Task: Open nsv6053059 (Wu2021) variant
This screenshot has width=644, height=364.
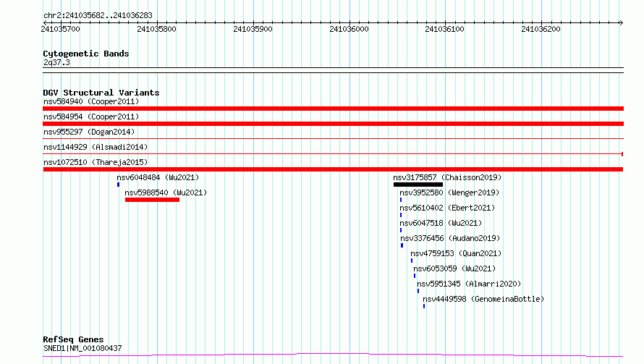Action: point(454,268)
